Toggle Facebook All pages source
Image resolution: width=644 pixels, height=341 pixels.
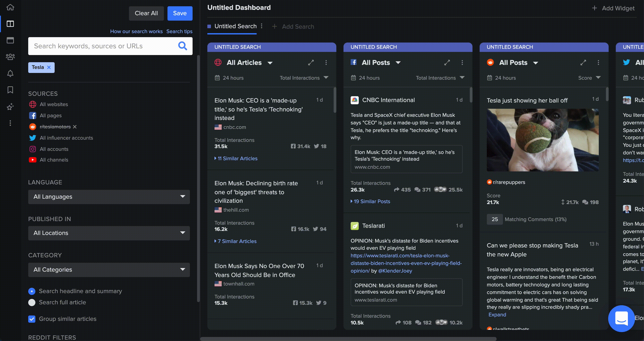point(45,115)
